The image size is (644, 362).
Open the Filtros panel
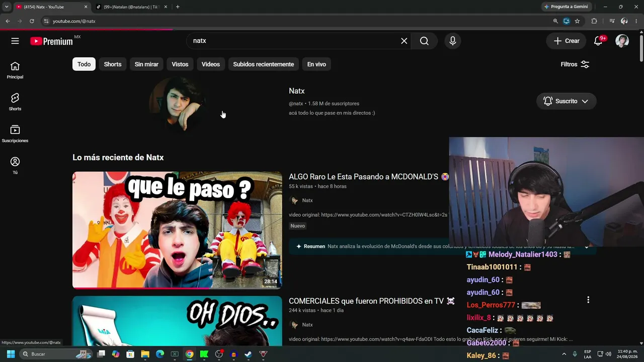click(x=575, y=64)
